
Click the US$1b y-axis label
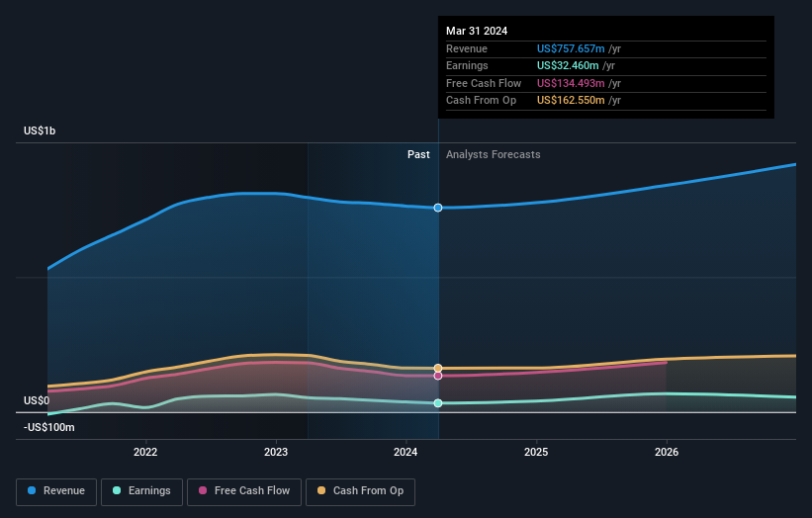(40, 130)
